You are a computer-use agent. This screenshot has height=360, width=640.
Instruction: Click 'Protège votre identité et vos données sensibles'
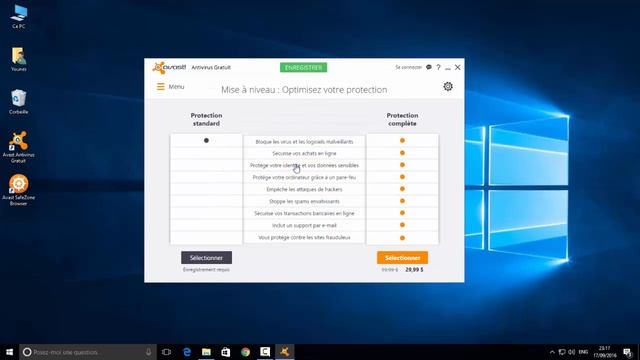tap(304, 165)
